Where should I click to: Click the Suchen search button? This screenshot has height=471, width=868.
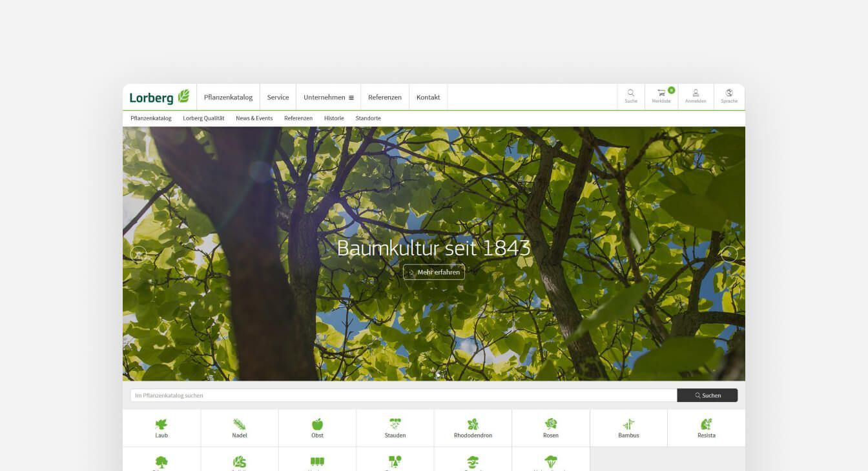[707, 396]
